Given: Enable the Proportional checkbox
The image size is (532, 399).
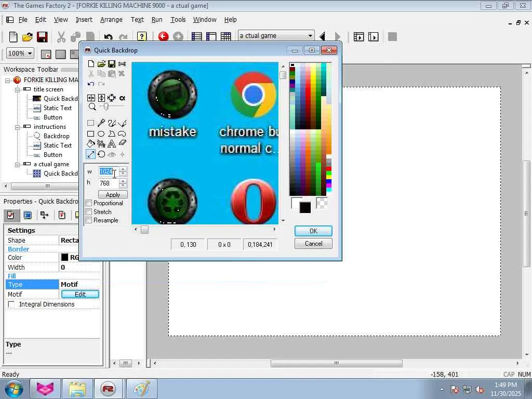Looking at the screenshot, I should 88,203.
